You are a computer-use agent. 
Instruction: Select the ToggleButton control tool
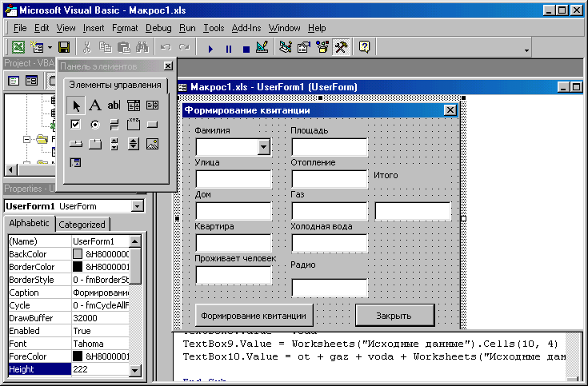[114, 125]
